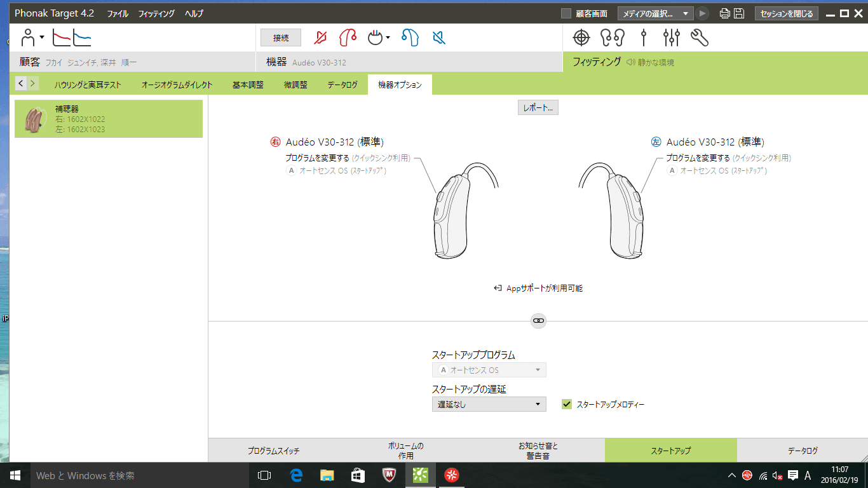The height and width of the screenshot is (488, 868).
Task: Select the red right hearing aid icon
Action: (348, 38)
